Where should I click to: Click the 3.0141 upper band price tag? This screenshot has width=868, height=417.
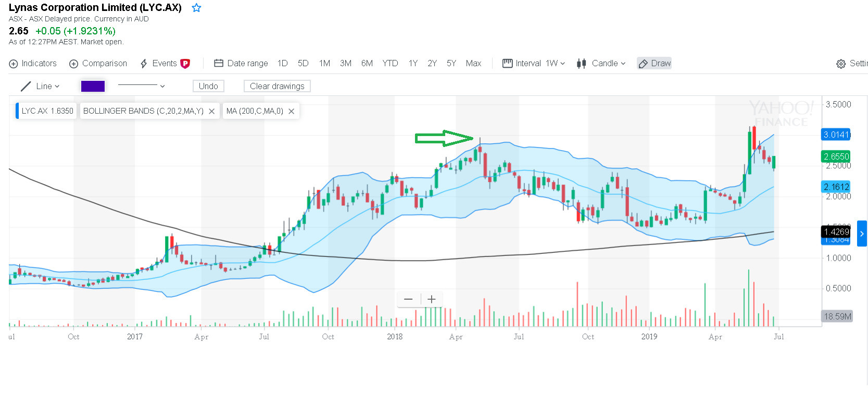pyautogui.click(x=836, y=134)
